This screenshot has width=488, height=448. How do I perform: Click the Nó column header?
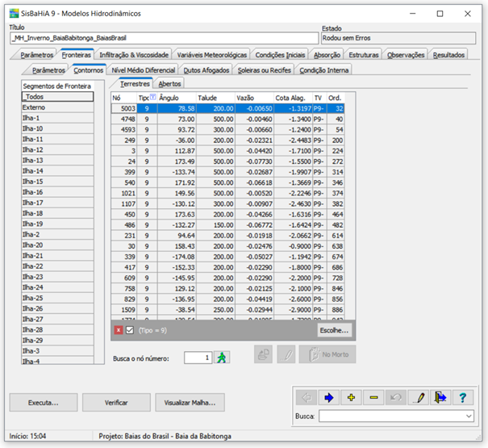tap(124, 98)
